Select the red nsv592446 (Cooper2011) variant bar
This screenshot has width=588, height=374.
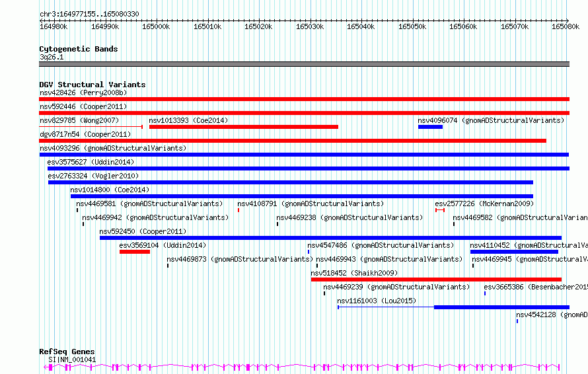point(304,113)
